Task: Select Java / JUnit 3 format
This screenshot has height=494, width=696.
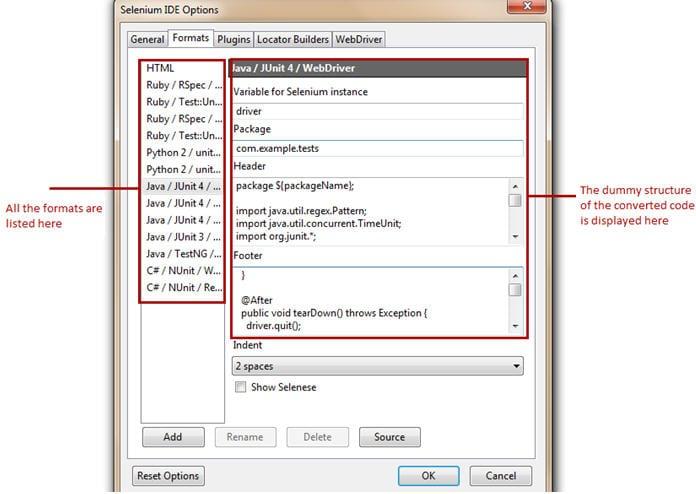Action: 182,237
